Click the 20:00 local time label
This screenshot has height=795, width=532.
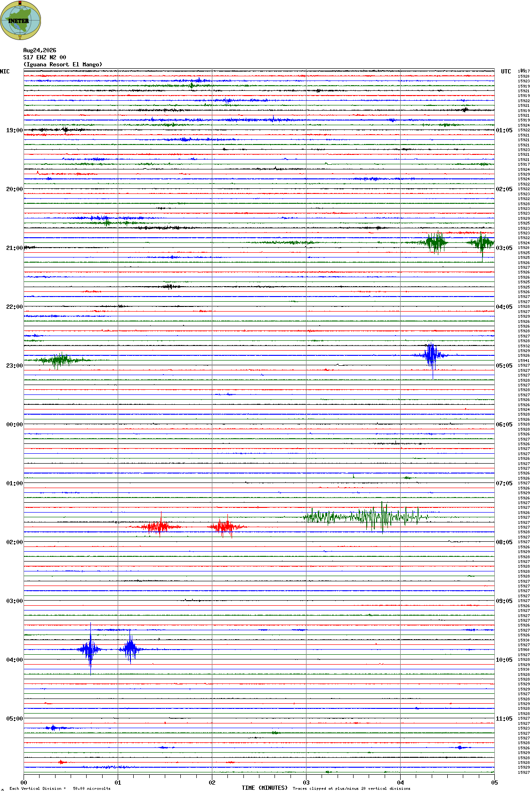14,189
